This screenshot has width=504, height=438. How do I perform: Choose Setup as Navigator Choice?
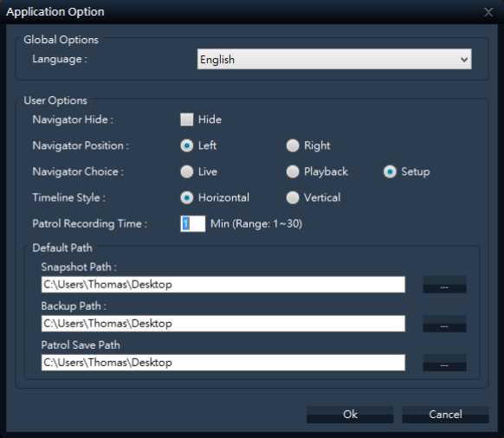click(390, 171)
